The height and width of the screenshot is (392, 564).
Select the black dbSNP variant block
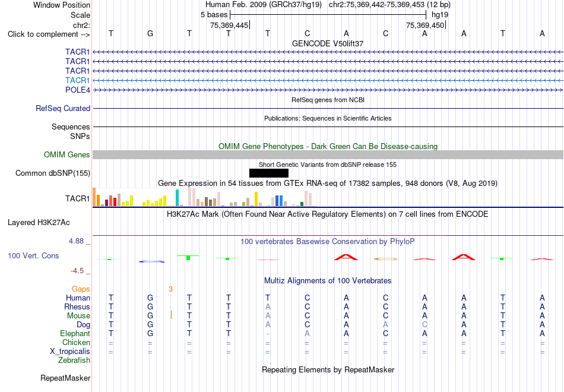coord(269,173)
